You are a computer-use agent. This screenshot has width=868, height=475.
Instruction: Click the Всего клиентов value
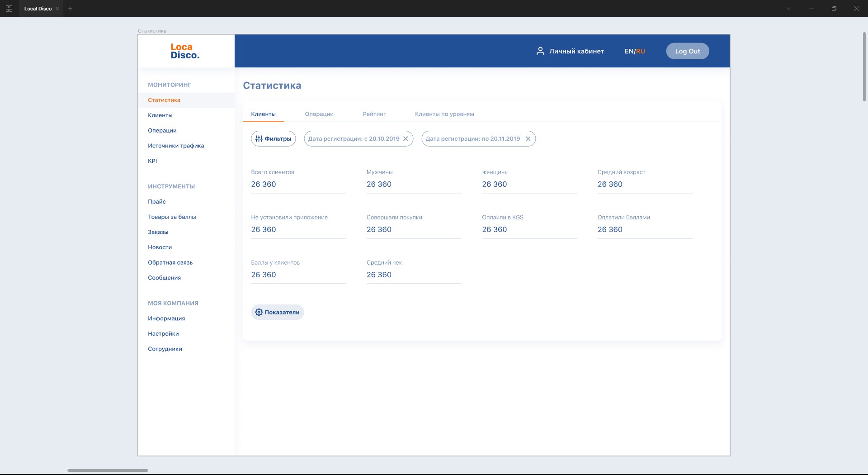click(x=264, y=184)
